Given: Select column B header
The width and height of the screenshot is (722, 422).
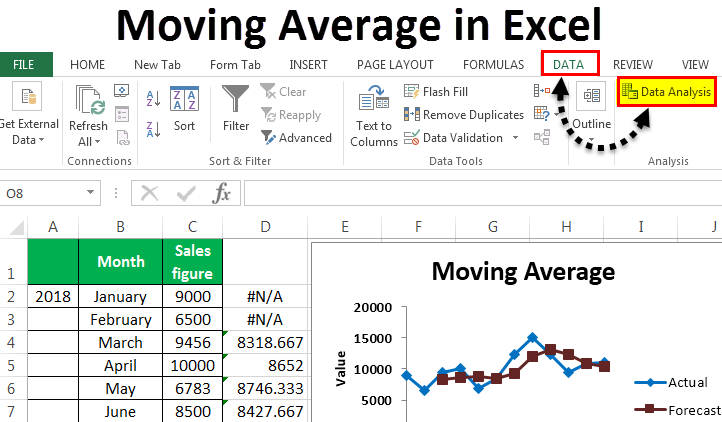Looking at the screenshot, I should 120,227.
